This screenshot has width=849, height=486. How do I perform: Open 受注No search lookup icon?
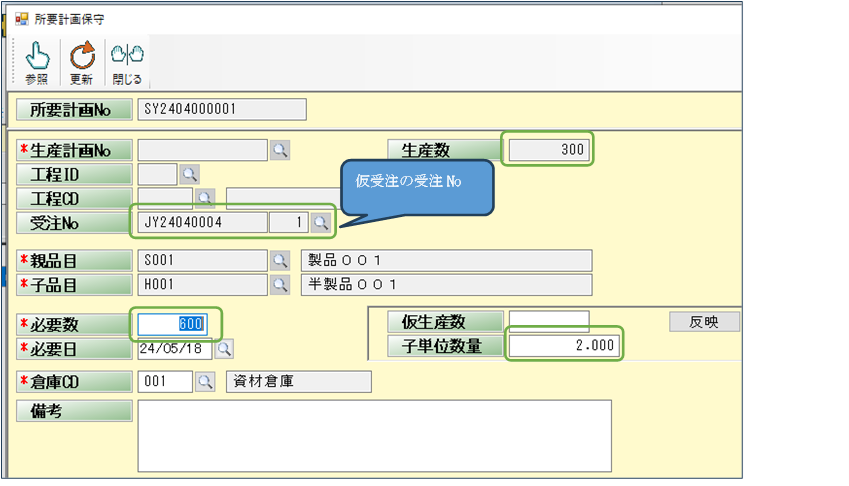320,222
